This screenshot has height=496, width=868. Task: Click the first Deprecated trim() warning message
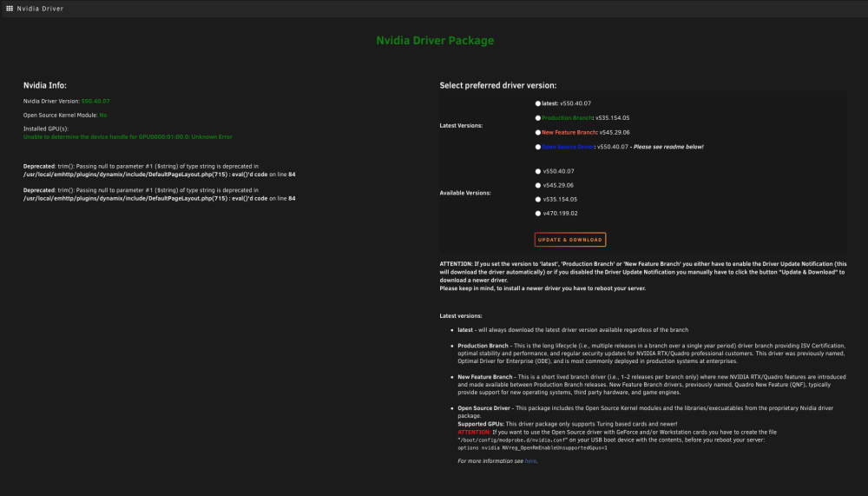(160, 170)
